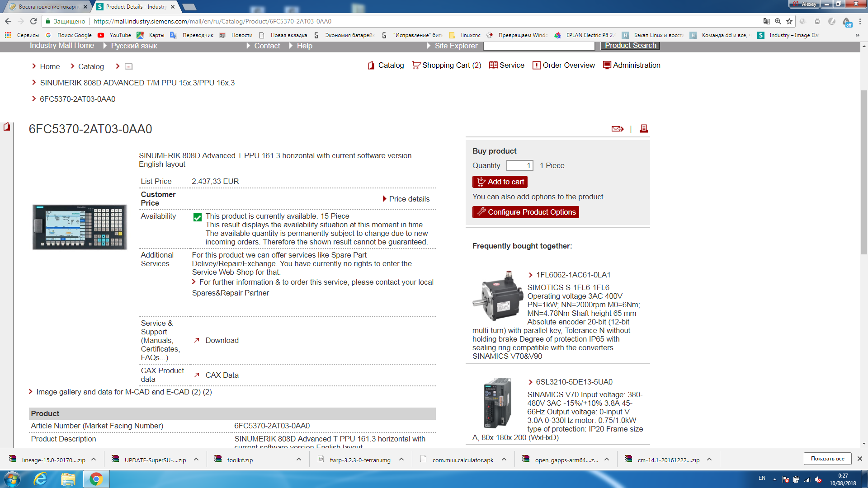Click the print page icon
This screenshot has width=868, height=488.
tap(644, 129)
